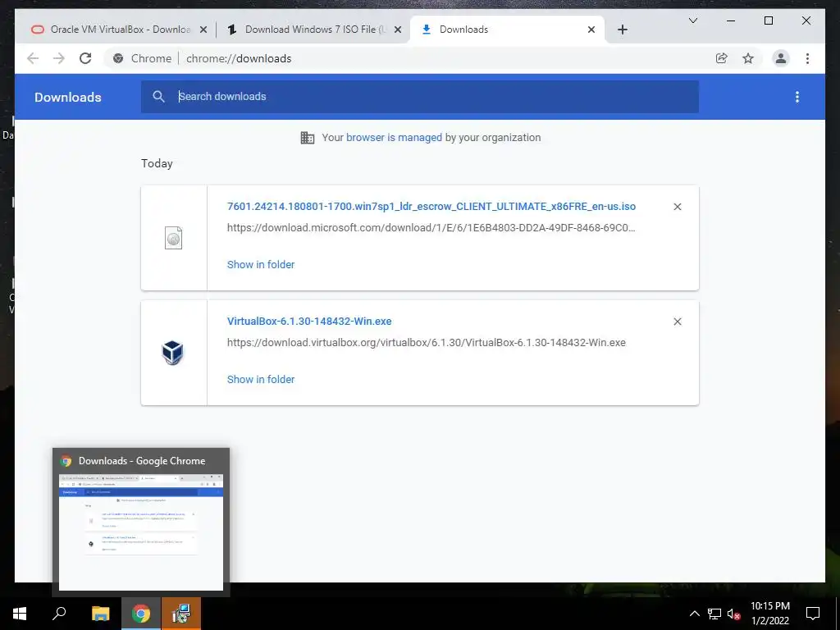Image resolution: width=840 pixels, height=630 pixels.
Task: Switch to Download Windows 7 ISO File tab
Action: (x=313, y=30)
